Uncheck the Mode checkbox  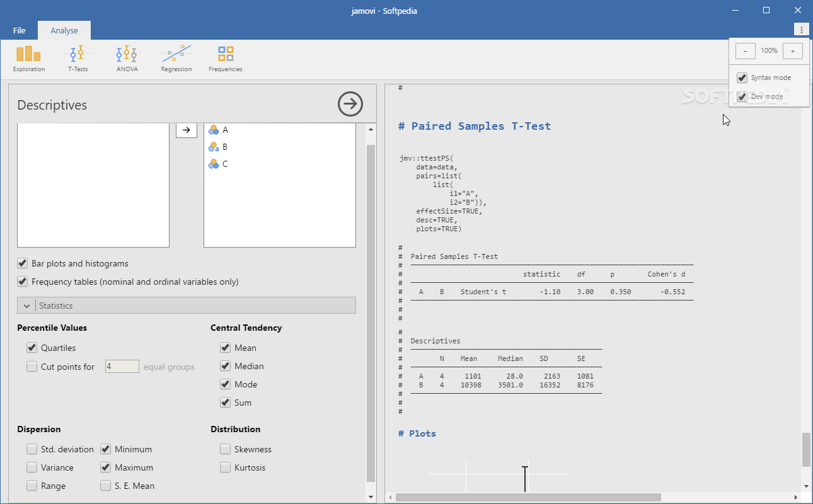click(x=225, y=384)
